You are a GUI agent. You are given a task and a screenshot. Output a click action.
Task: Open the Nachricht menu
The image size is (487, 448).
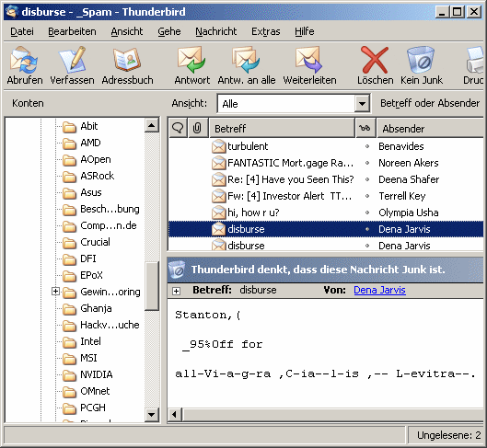click(x=215, y=31)
